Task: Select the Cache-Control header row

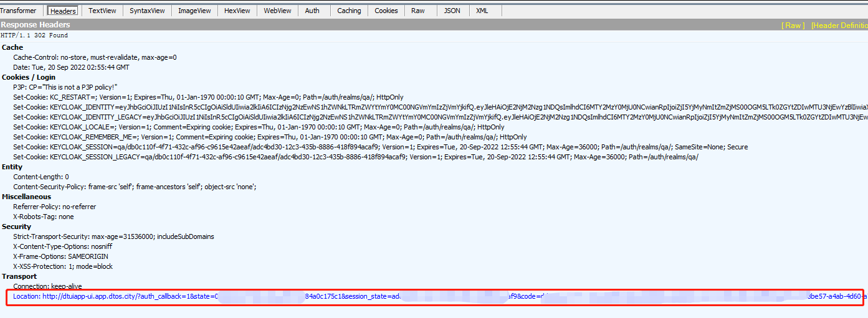Action: 95,57
